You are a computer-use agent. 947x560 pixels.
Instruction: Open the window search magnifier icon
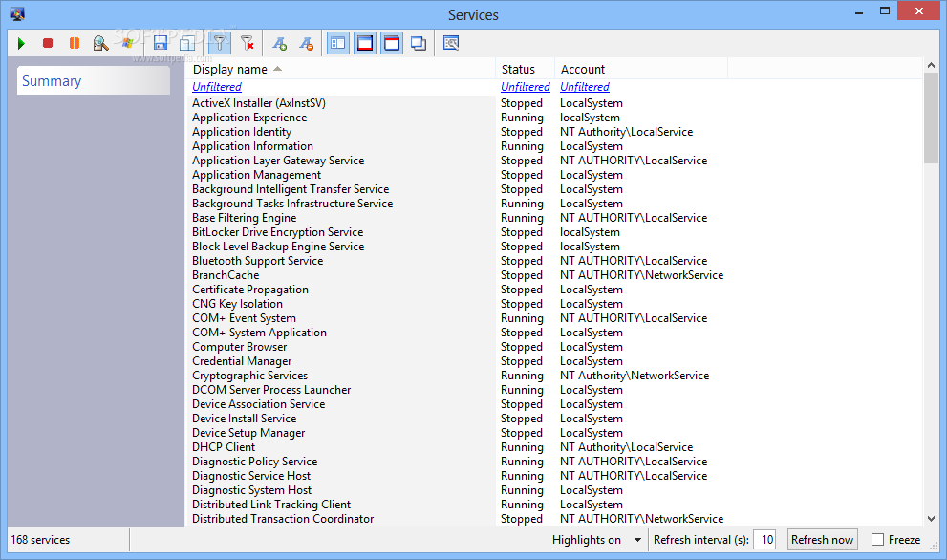[x=451, y=44]
